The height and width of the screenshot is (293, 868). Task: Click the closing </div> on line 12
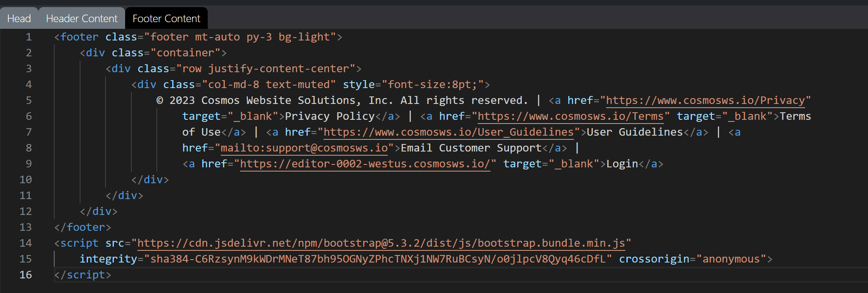pyautogui.click(x=99, y=211)
